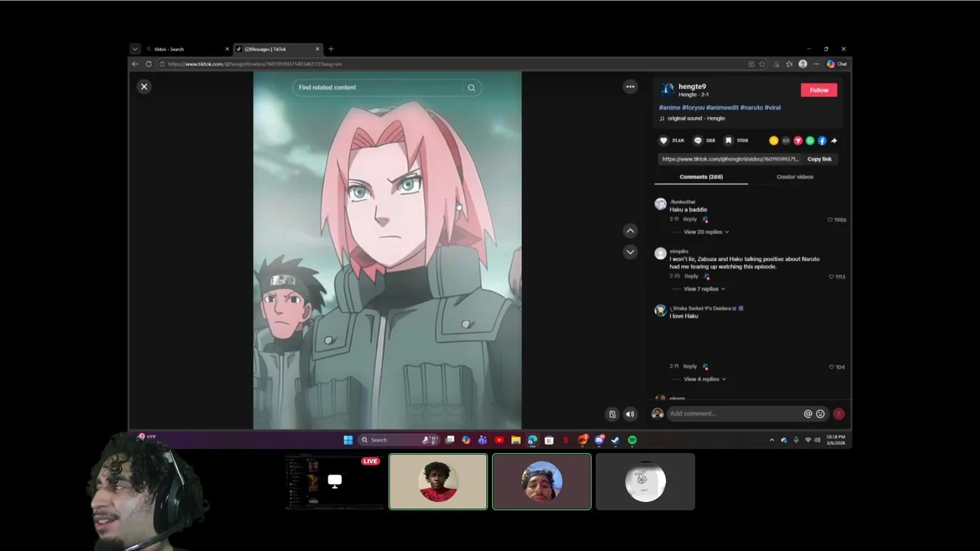Reply to the I love Haku comment
Viewport: 980px width, 551px height.
pos(690,367)
